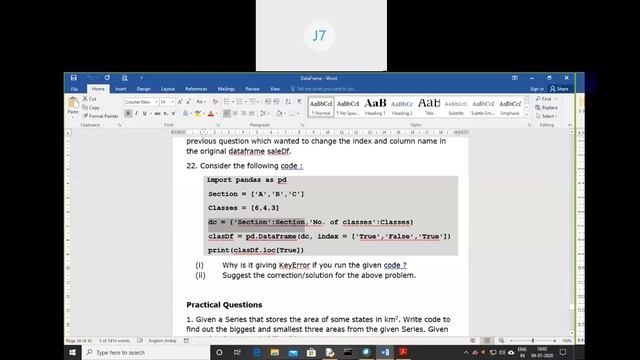Toggle Bold formatting
This screenshot has height=360, width=640.
coord(128,113)
